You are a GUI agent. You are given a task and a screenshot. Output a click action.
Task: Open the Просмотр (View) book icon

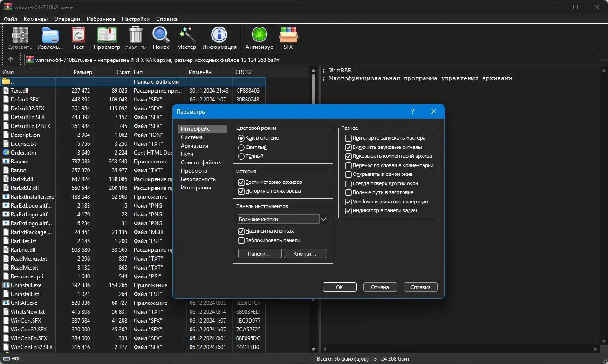(107, 36)
